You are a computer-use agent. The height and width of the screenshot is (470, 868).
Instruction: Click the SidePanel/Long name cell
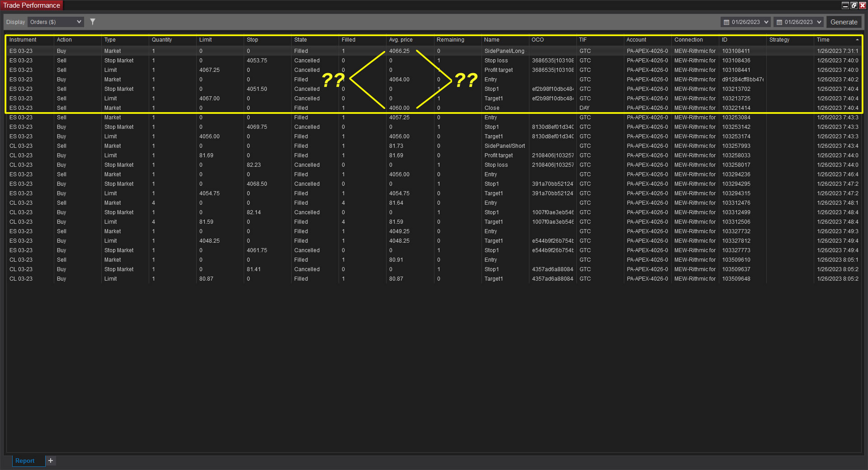point(505,51)
